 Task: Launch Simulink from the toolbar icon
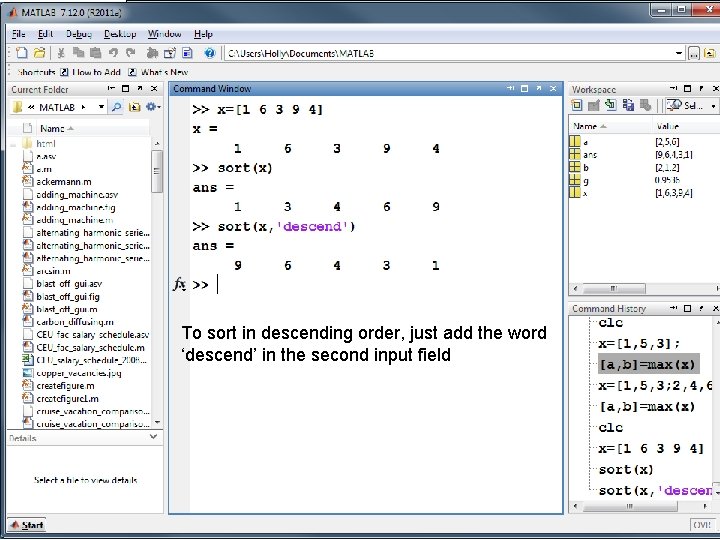pyautogui.click(x=152, y=53)
